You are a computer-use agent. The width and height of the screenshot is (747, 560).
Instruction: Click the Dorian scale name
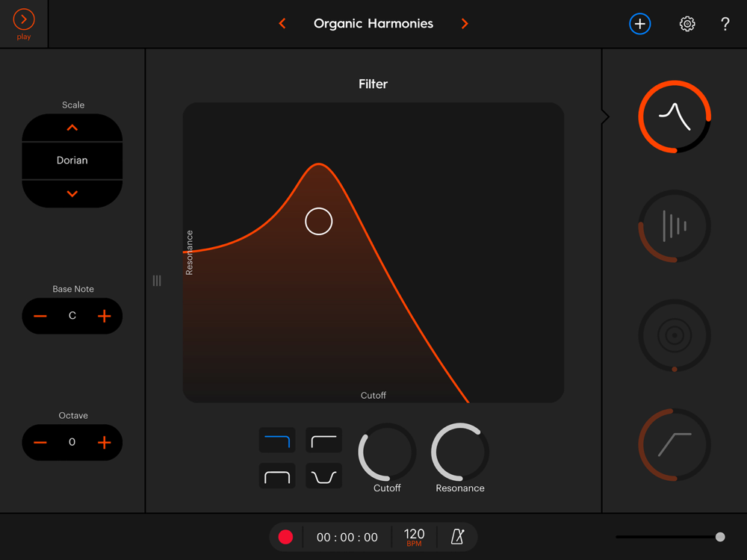pyautogui.click(x=72, y=161)
